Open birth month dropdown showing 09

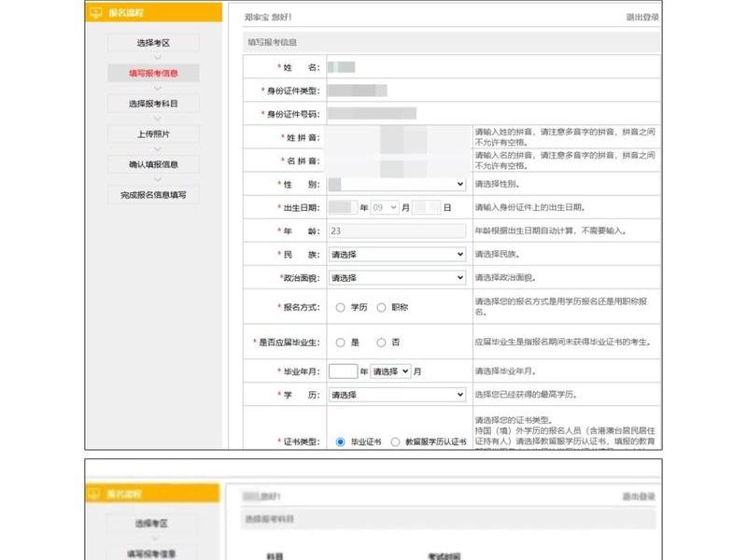click(x=385, y=207)
